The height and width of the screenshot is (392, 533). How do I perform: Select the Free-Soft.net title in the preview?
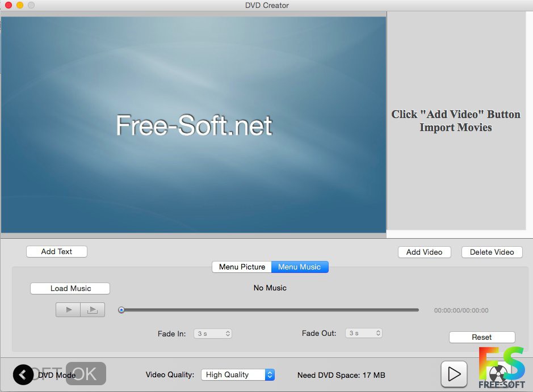(194, 125)
